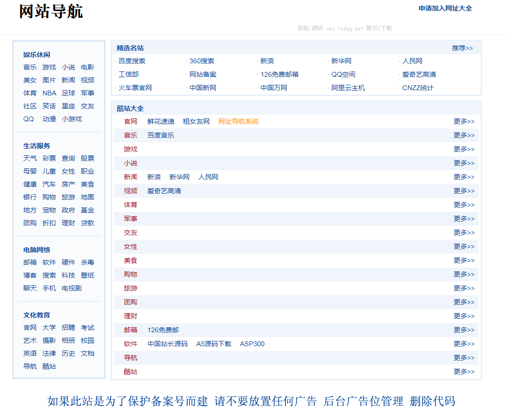Visit the 阿里云主机 link
505x420 pixels.
348,88
